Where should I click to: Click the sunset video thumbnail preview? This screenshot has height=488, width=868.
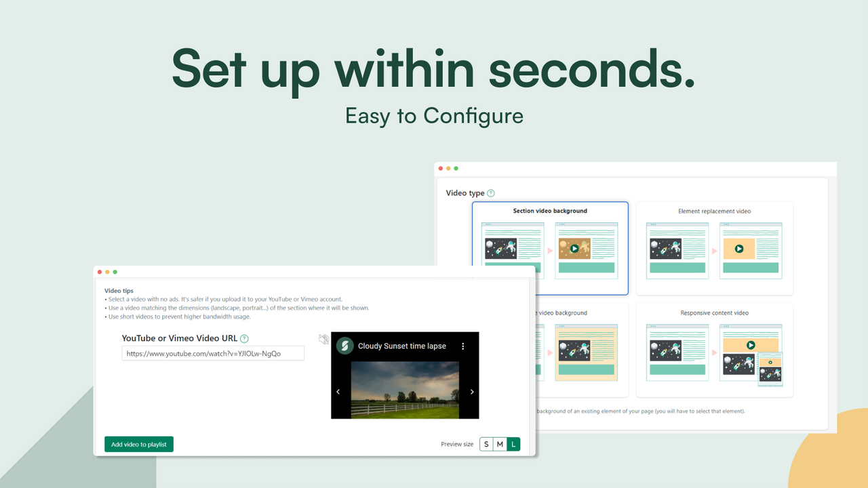coord(405,390)
